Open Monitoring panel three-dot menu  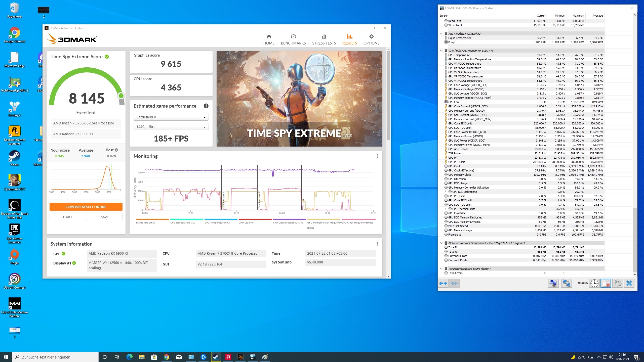pos(377,156)
